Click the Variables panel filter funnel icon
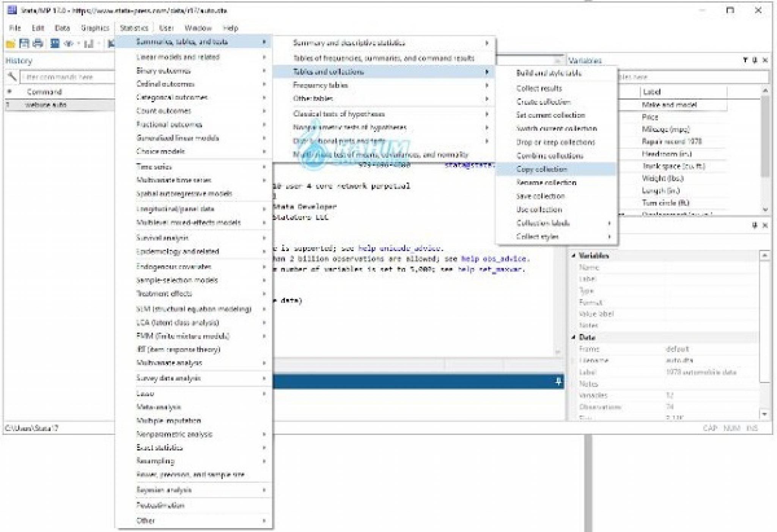The image size is (777, 532). pos(745,60)
